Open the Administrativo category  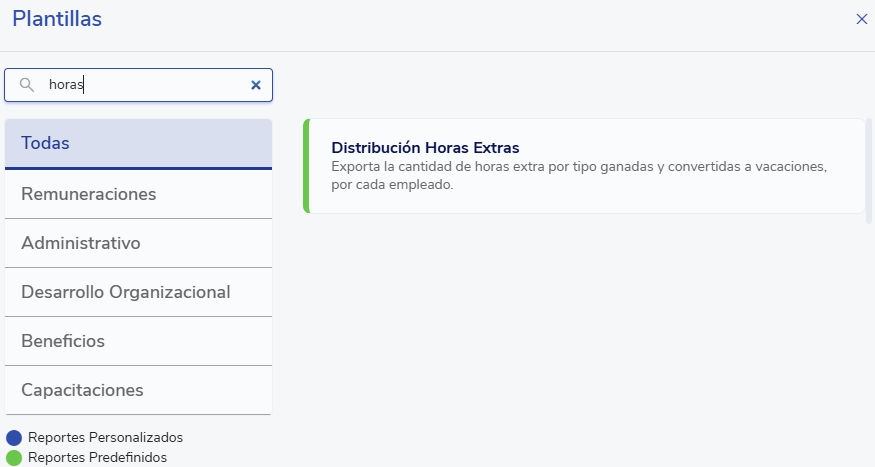pyautogui.click(x=138, y=243)
